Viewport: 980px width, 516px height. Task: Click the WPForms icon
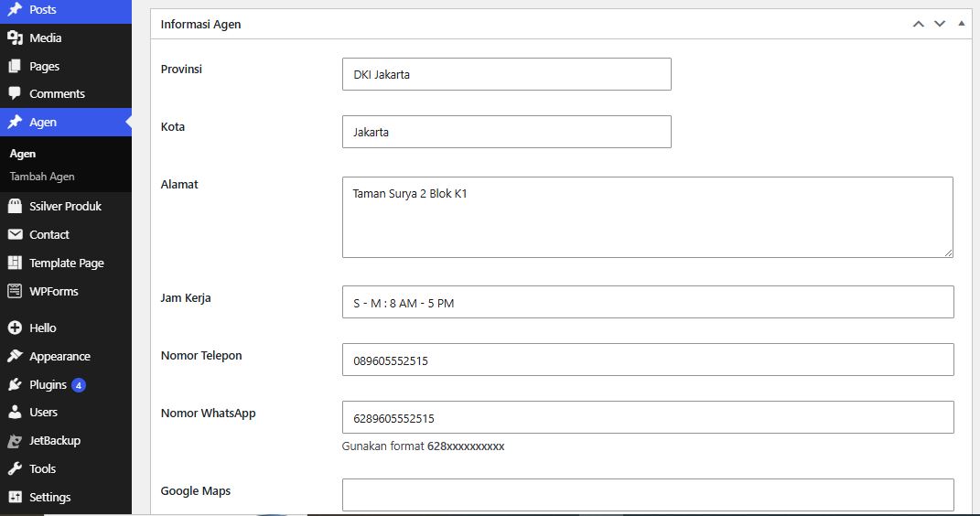(x=15, y=291)
